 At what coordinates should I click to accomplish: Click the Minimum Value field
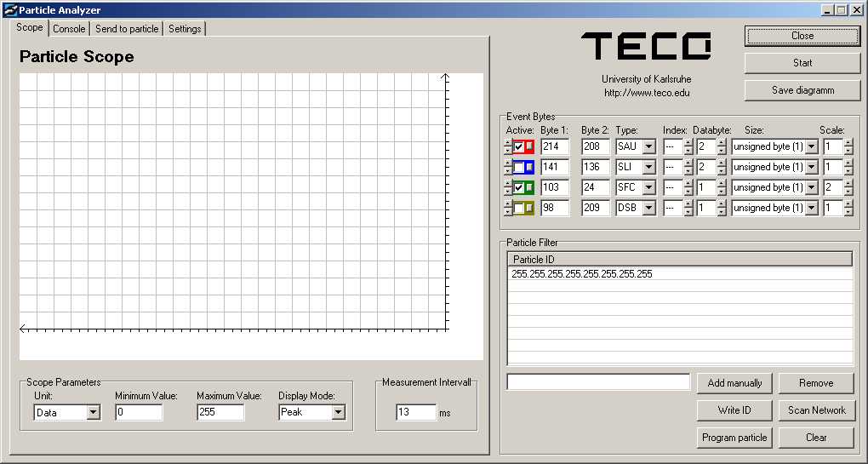[x=139, y=413]
